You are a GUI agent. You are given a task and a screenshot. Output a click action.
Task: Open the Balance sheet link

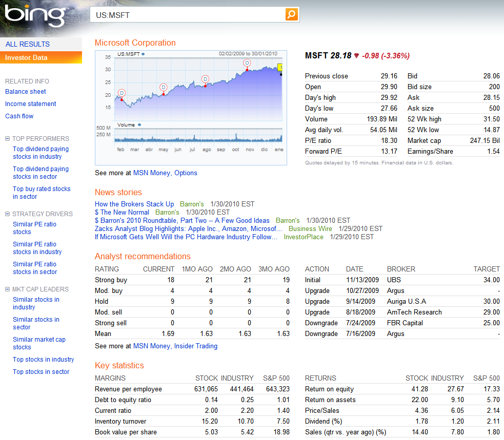(x=26, y=92)
